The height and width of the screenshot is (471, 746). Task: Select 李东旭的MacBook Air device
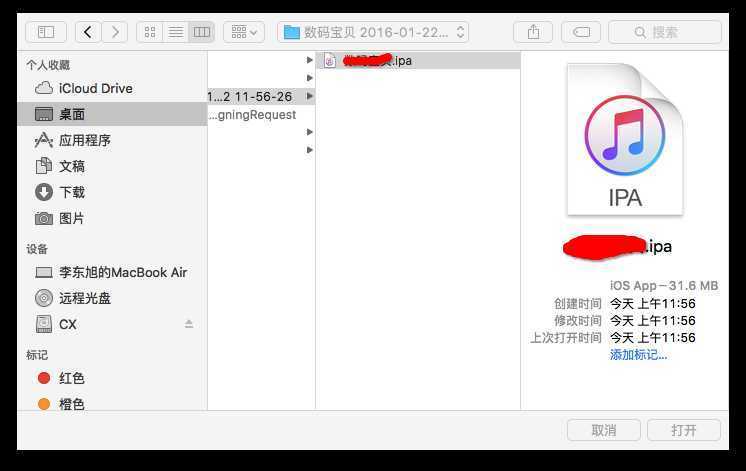tap(112, 273)
